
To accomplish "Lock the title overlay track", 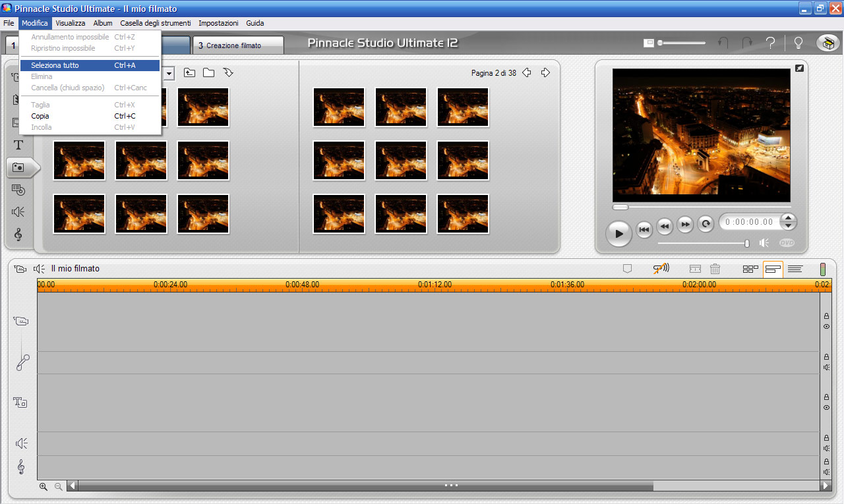I will click(x=826, y=397).
